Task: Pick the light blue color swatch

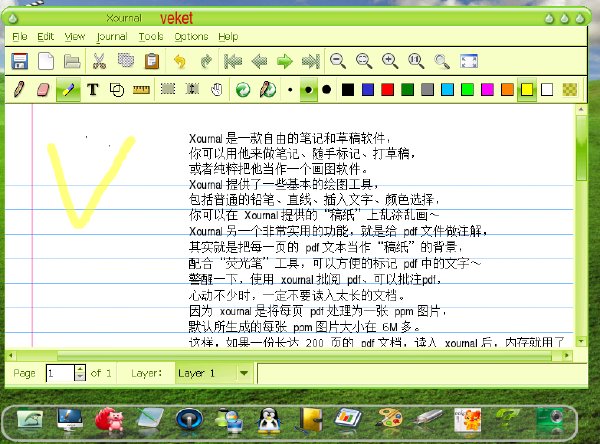Action: pos(447,90)
